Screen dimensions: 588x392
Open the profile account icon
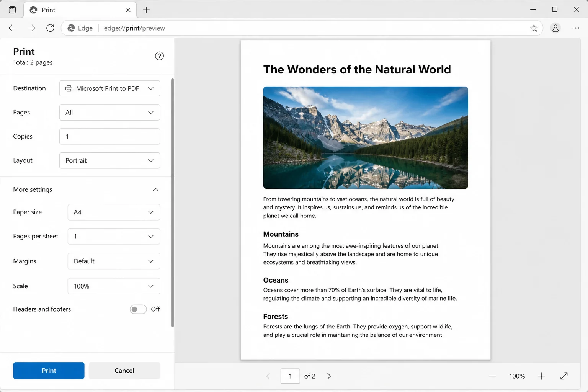click(555, 28)
